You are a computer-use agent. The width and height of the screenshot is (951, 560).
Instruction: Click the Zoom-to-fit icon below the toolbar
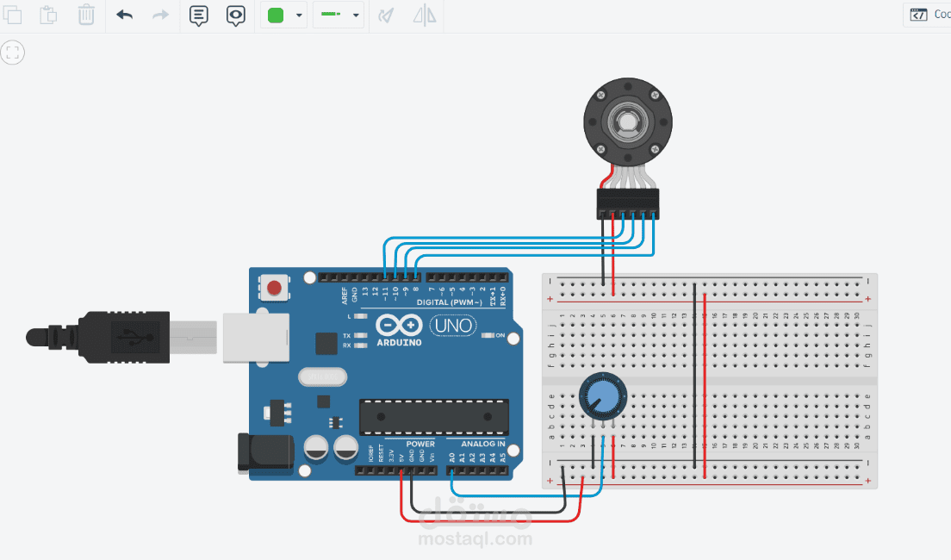(12, 53)
